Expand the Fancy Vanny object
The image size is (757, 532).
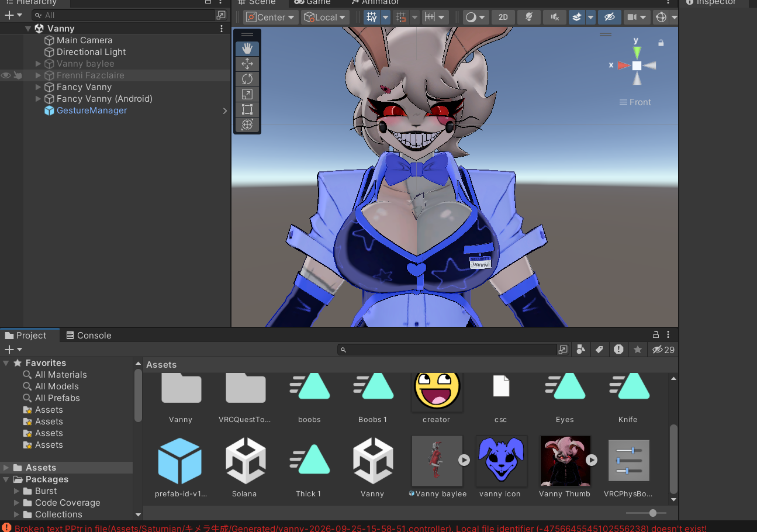pyautogui.click(x=39, y=87)
